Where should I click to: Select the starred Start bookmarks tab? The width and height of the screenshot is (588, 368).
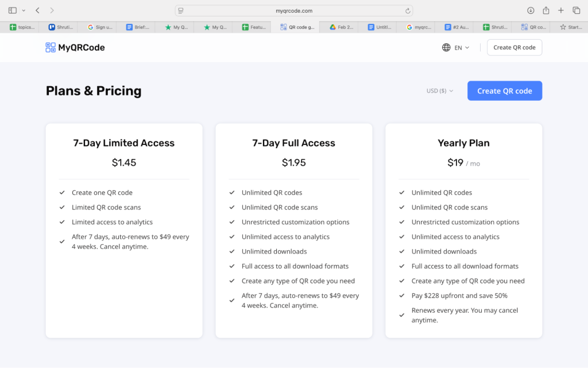569,26
